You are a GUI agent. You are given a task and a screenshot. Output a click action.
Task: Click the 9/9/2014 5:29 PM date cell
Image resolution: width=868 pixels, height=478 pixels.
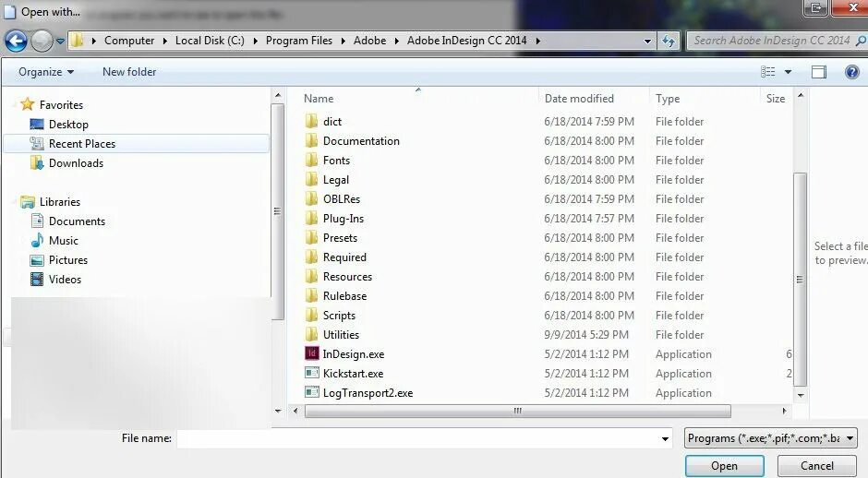tap(586, 335)
